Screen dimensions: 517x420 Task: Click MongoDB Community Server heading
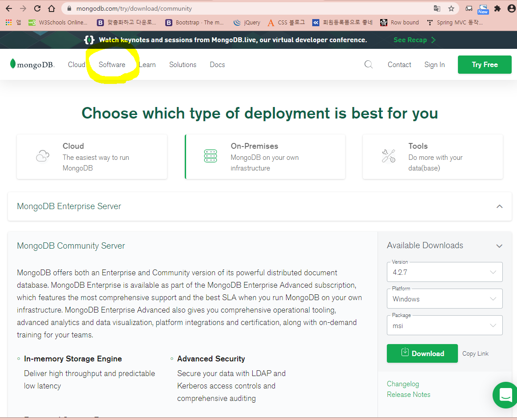pyautogui.click(x=71, y=246)
